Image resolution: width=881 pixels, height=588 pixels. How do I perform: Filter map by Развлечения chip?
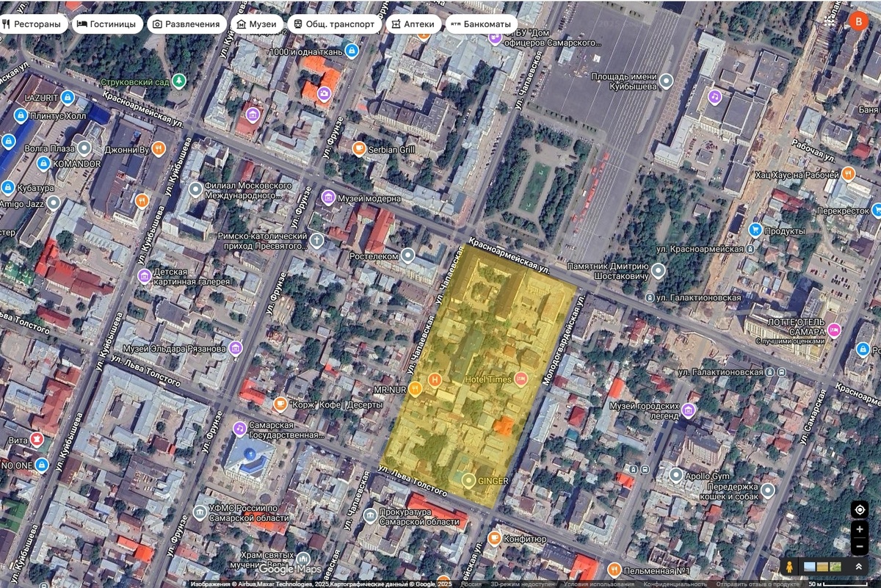tap(186, 24)
